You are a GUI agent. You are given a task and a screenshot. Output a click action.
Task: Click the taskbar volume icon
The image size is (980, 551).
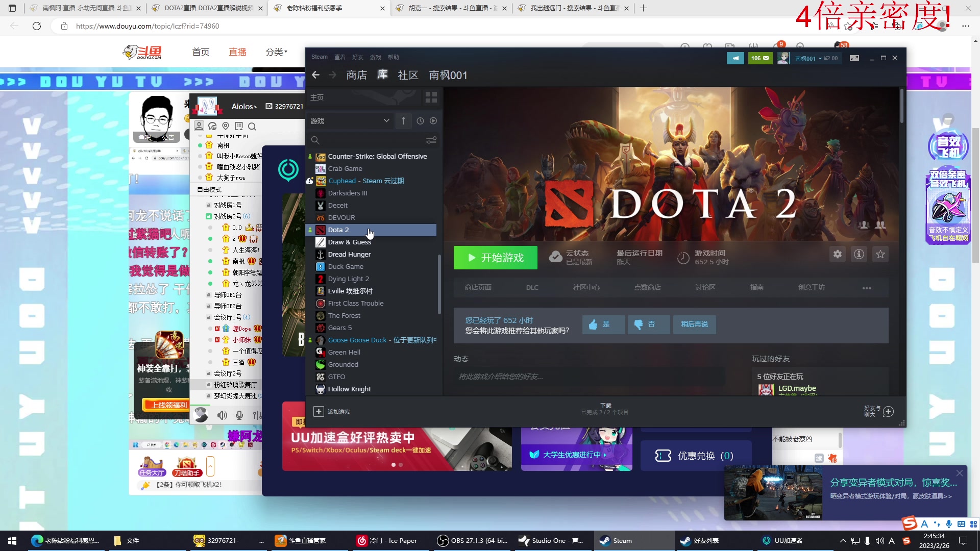[x=879, y=541]
